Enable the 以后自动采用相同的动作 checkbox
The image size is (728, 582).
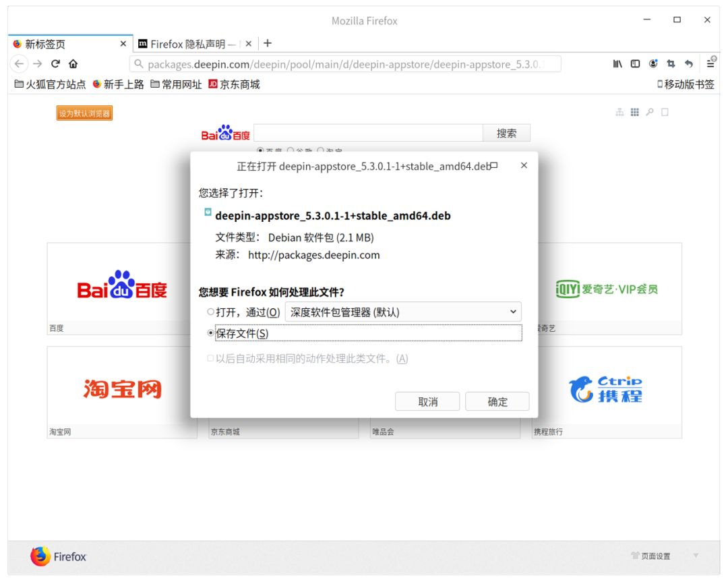(x=211, y=359)
